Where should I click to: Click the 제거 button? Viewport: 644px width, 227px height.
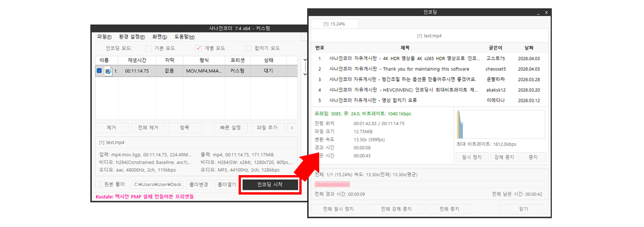click(112, 127)
